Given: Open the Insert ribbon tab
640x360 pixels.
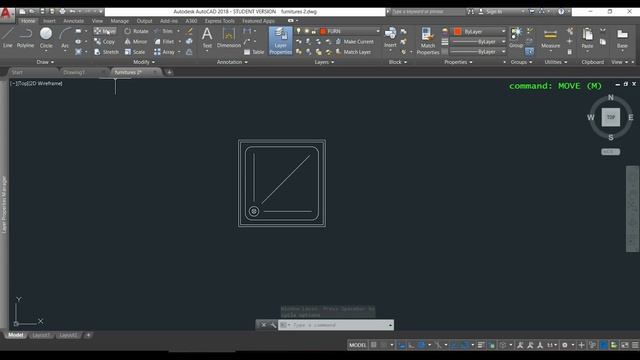Looking at the screenshot, I should pyautogui.click(x=49, y=21).
